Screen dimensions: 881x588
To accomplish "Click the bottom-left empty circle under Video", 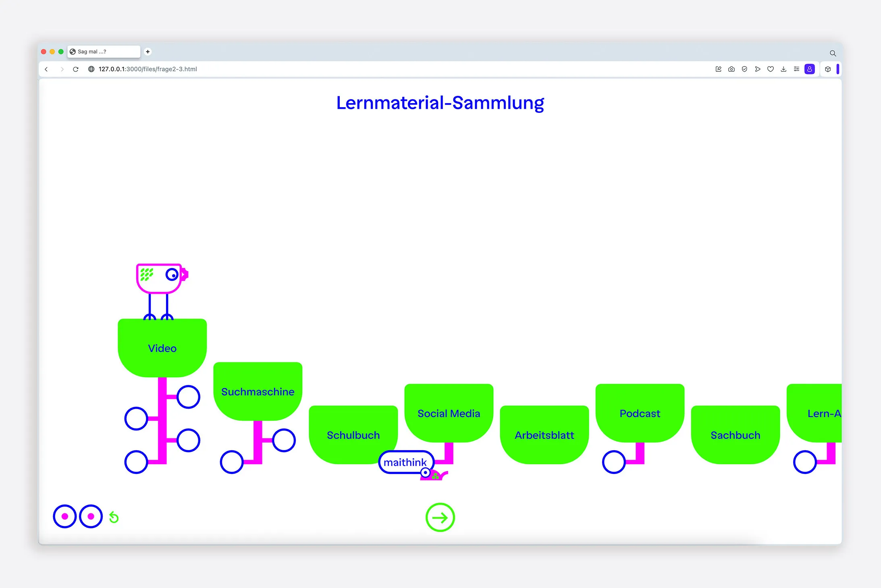I will (136, 462).
